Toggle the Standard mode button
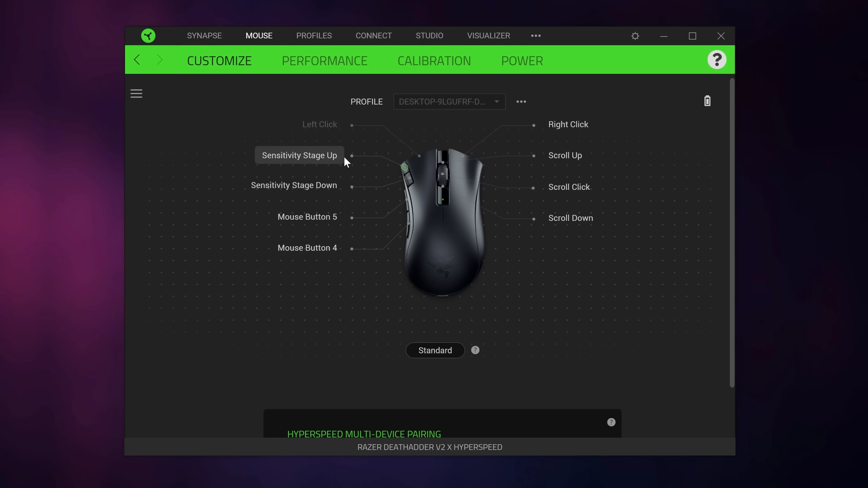 [x=435, y=351]
